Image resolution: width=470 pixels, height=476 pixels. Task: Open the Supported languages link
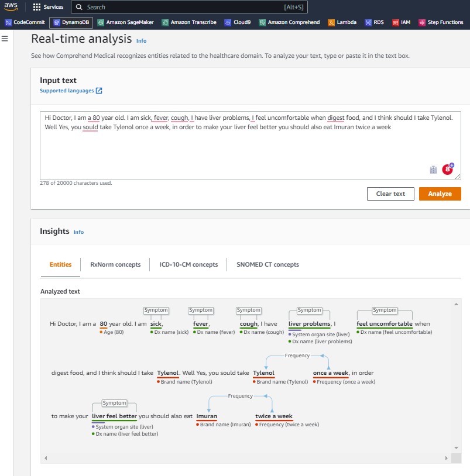[x=67, y=91]
